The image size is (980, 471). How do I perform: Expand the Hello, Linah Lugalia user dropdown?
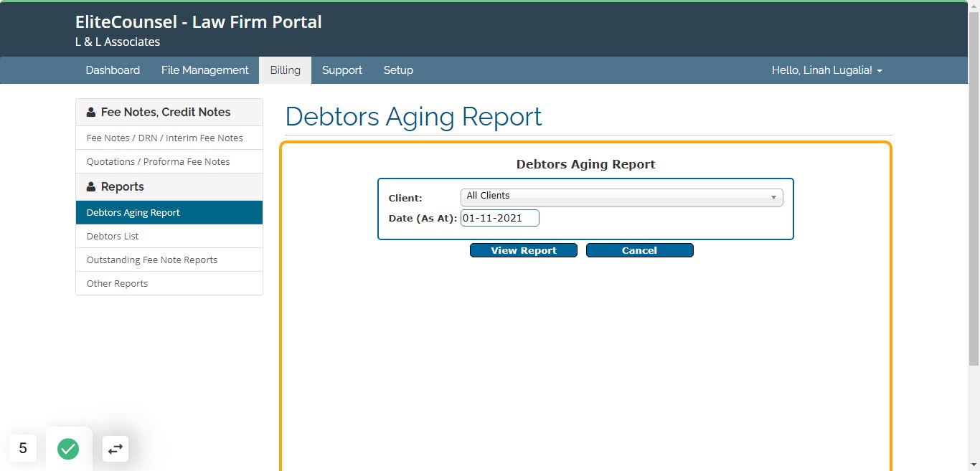pyautogui.click(x=827, y=70)
